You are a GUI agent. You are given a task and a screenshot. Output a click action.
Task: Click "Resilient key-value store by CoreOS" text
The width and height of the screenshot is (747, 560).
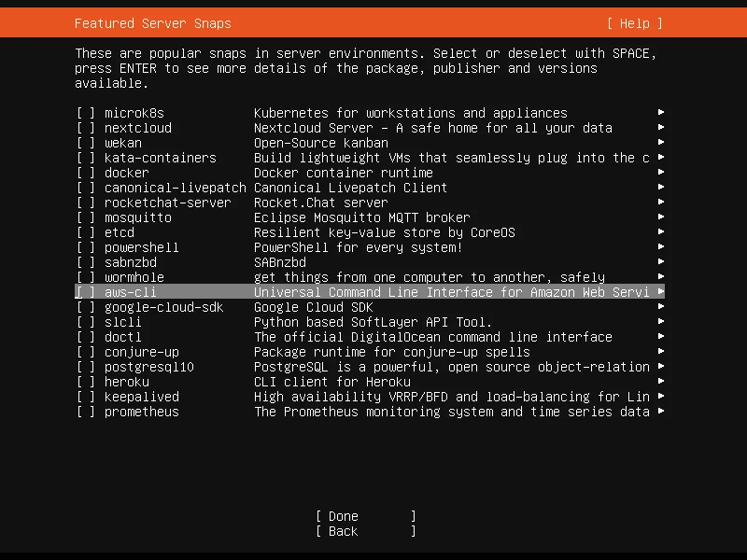pos(385,232)
